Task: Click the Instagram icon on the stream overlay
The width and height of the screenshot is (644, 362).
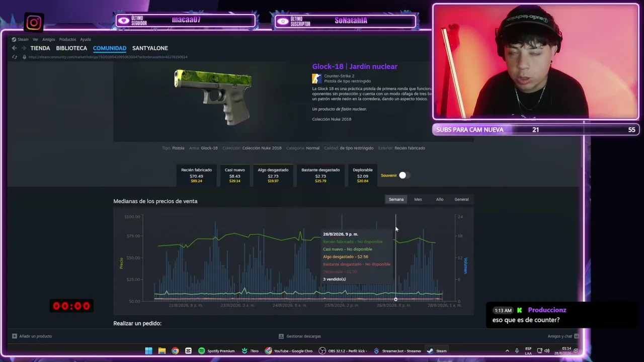Action: [x=34, y=23]
